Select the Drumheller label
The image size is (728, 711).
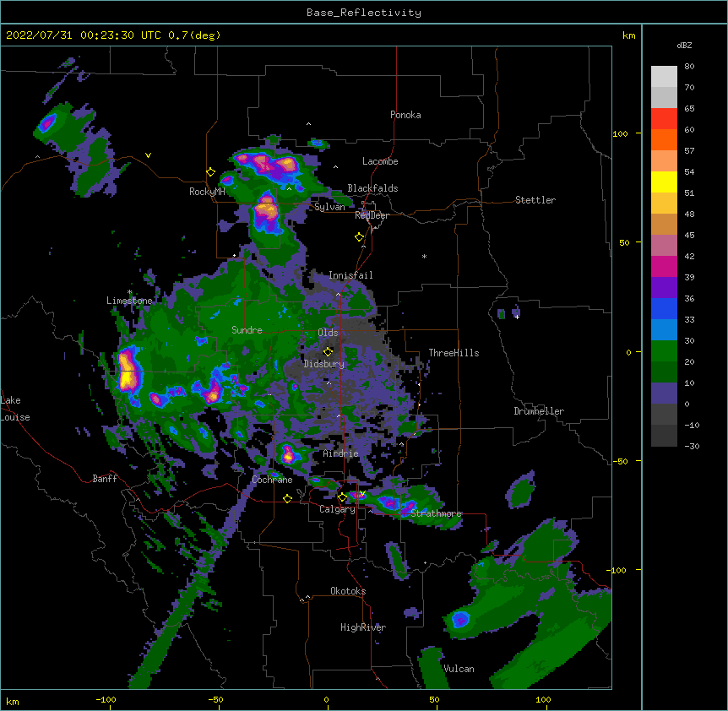pos(539,411)
